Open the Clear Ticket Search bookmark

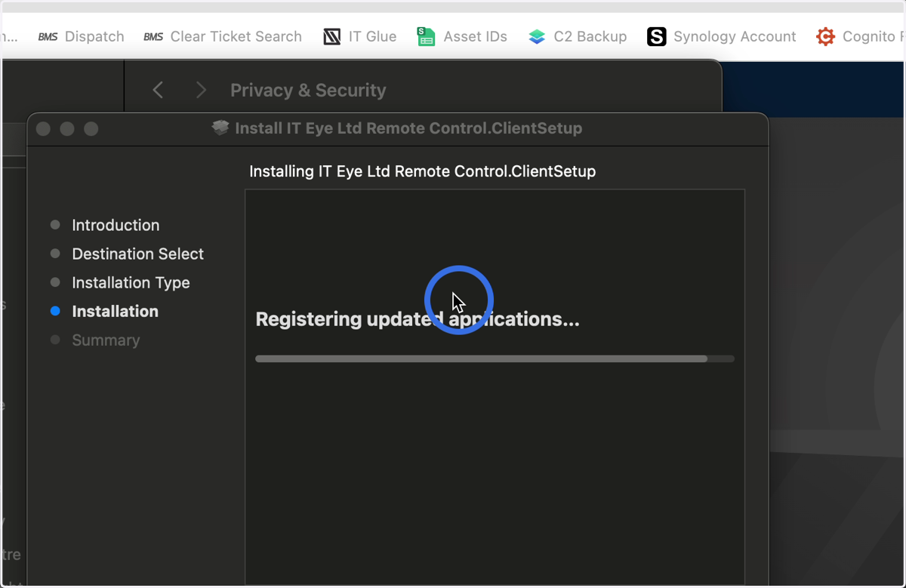(222, 36)
